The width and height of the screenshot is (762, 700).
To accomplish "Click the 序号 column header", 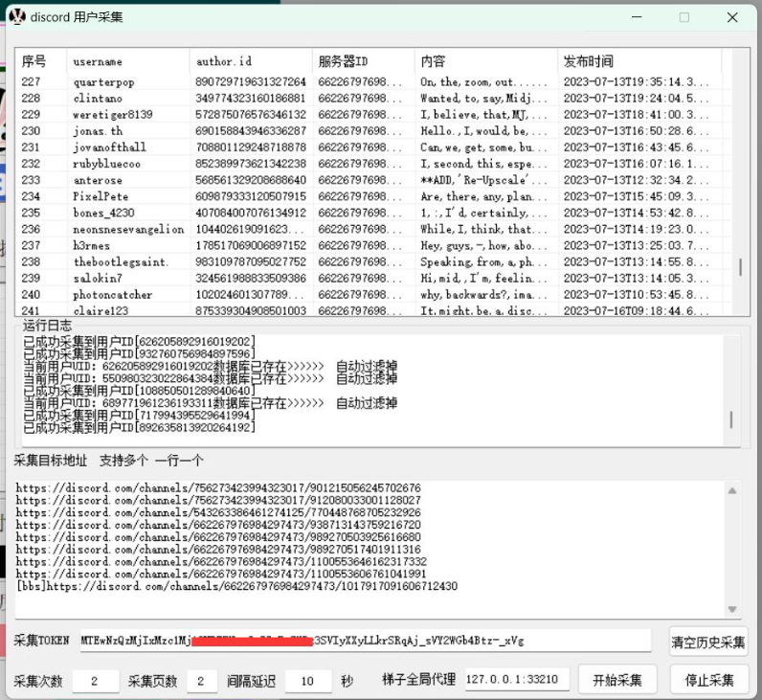I will click(41, 61).
